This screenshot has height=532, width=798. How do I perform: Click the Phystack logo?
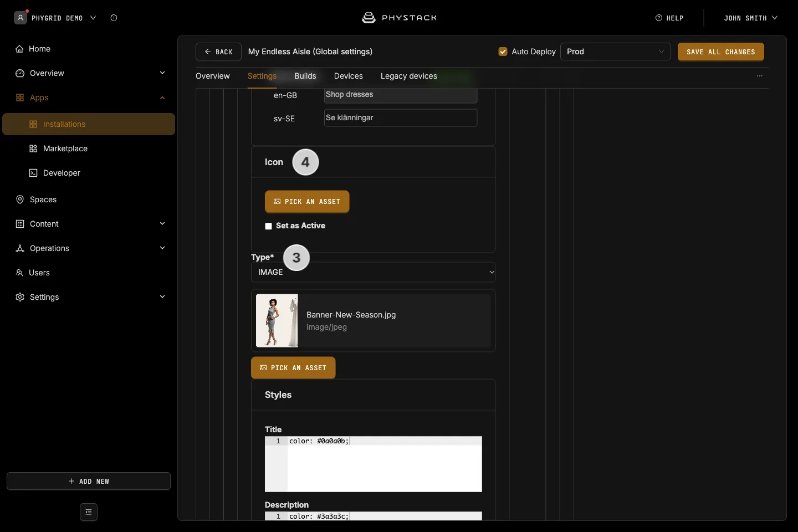(399, 18)
